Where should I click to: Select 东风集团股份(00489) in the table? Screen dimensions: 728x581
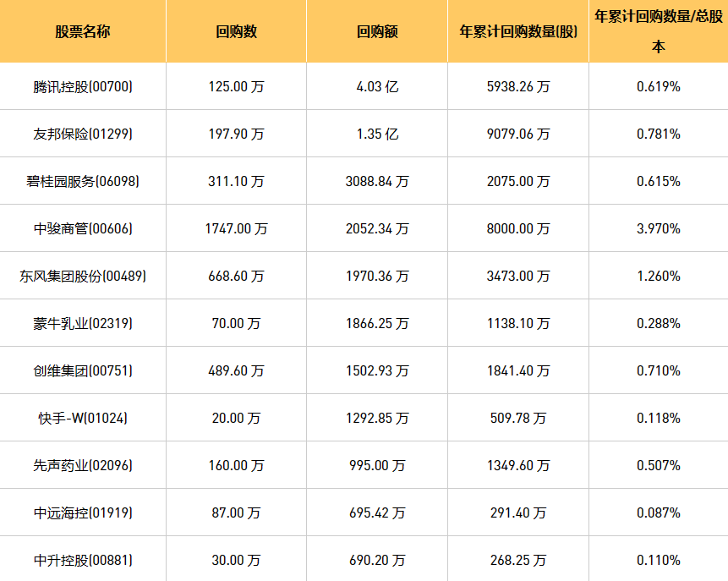coord(83,276)
